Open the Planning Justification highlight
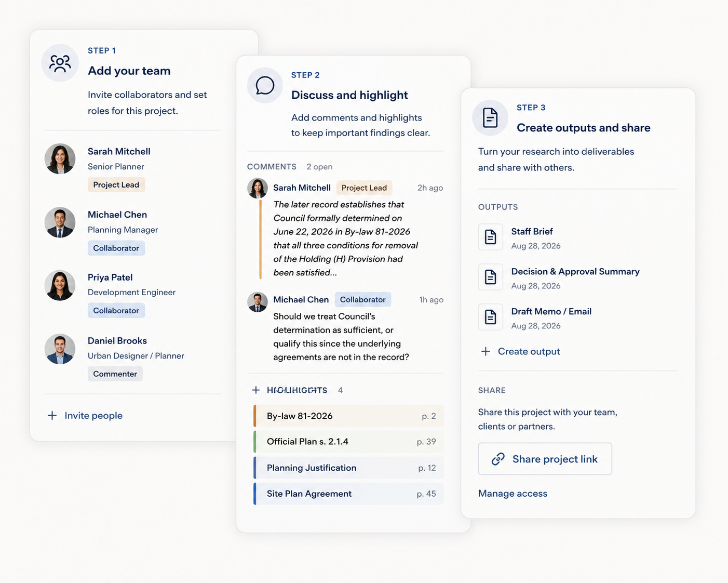 pyautogui.click(x=348, y=468)
